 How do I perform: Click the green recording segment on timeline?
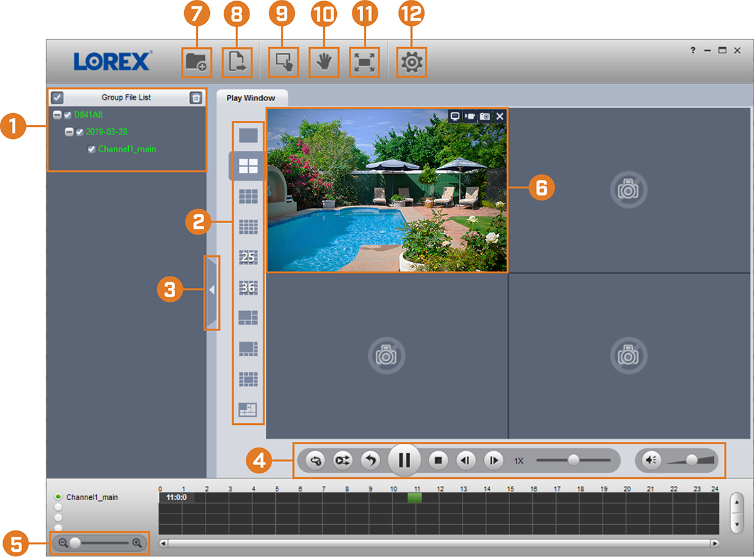pyautogui.click(x=415, y=497)
